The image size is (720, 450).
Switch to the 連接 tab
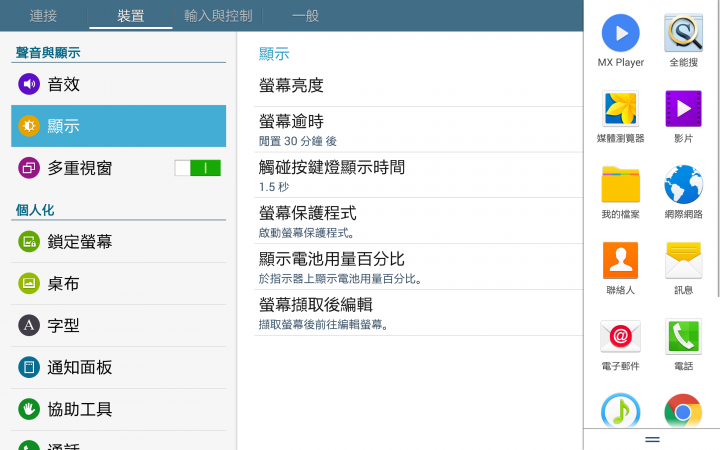pyautogui.click(x=44, y=16)
